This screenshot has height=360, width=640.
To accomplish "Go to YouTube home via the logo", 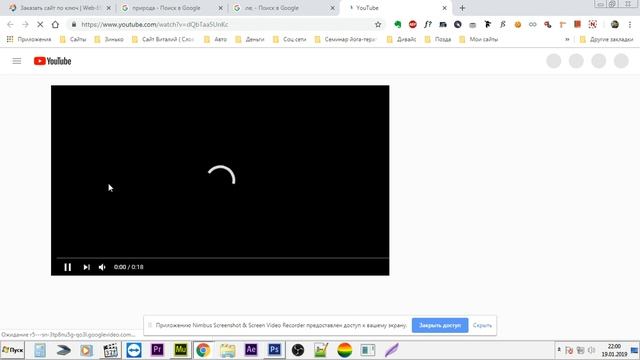I will [x=52, y=61].
